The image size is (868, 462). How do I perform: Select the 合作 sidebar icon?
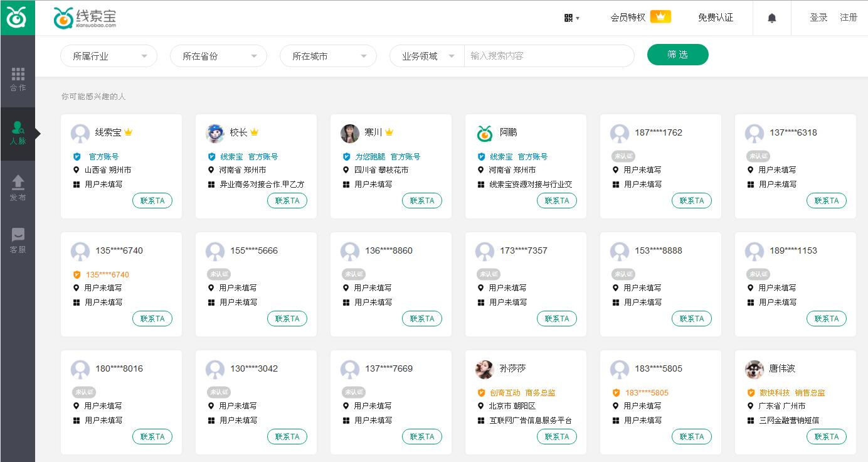click(18, 78)
